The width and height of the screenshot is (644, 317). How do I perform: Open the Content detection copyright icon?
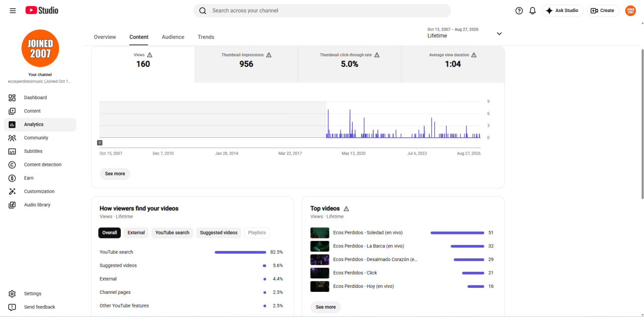point(12,165)
